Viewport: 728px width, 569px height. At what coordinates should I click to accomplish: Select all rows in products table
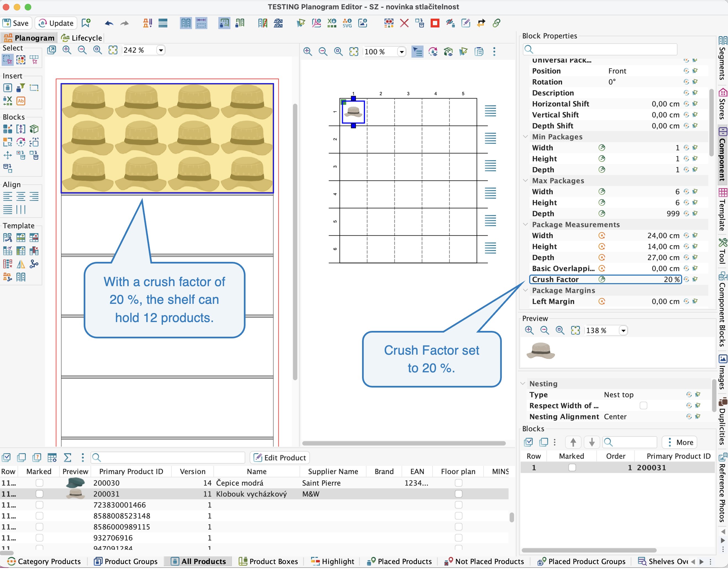pos(6,458)
